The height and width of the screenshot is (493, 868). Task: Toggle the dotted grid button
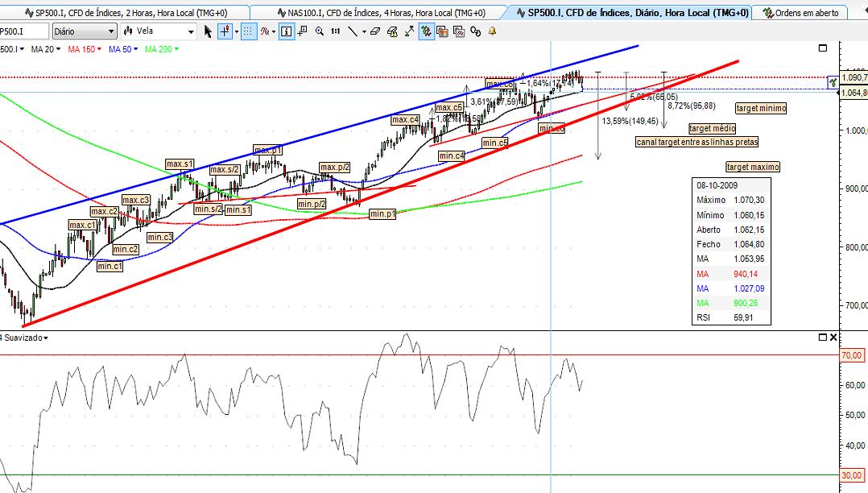click(x=249, y=31)
